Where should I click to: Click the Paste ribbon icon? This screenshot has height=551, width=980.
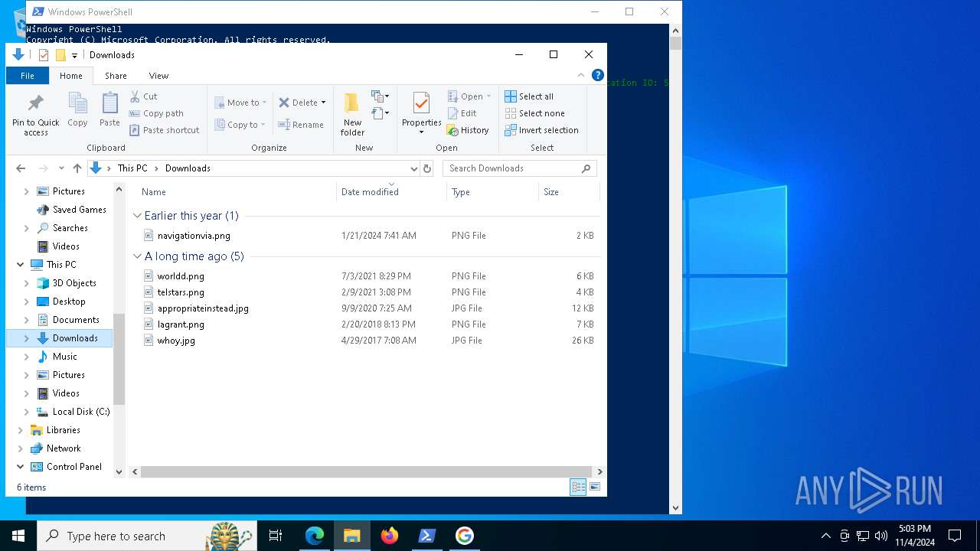pyautogui.click(x=109, y=110)
